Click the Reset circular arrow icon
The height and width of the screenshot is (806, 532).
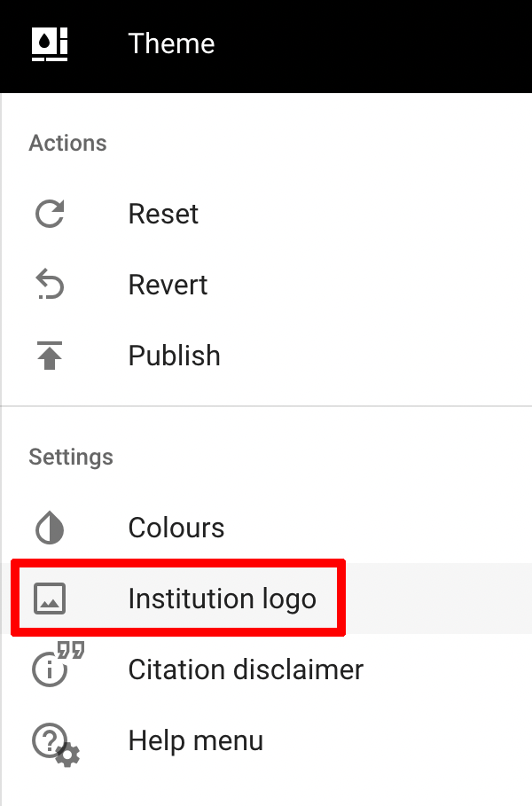(50, 214)
